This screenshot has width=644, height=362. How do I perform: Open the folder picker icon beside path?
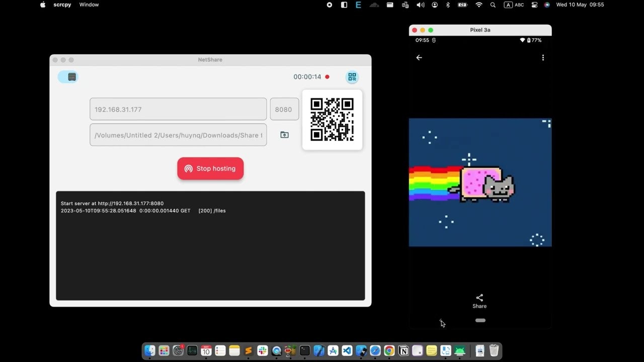284,135
